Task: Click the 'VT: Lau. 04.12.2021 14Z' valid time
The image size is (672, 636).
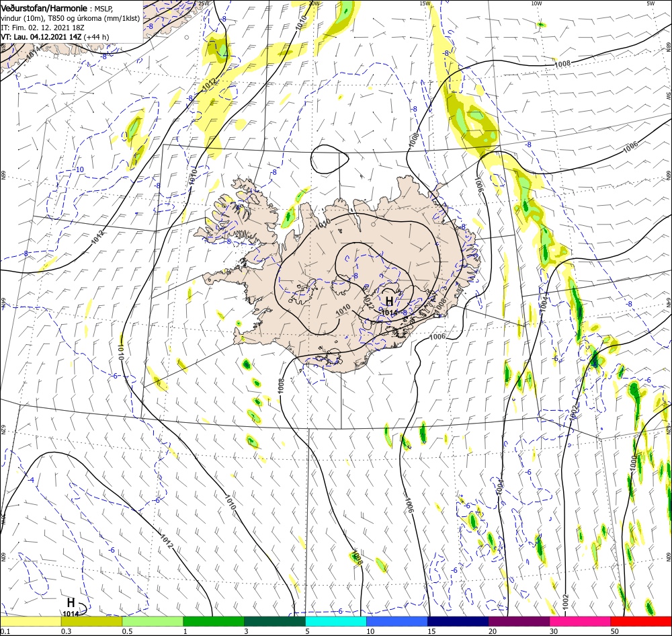Action: (x=41, y=37)
